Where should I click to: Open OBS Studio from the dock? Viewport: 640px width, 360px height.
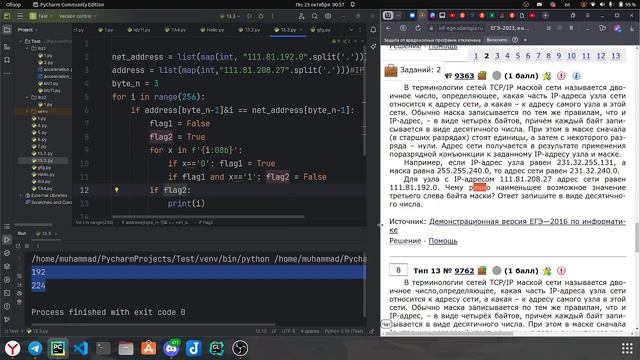click(x=240, y=348)
